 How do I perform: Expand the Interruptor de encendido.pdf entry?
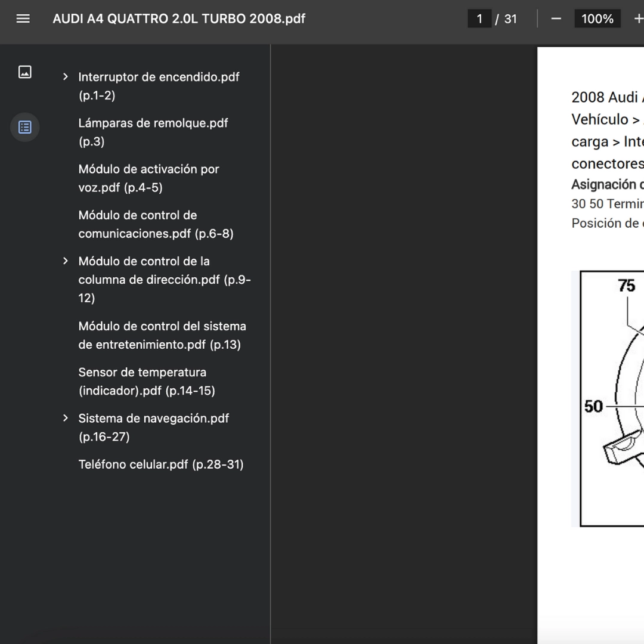tap(66, 77)
